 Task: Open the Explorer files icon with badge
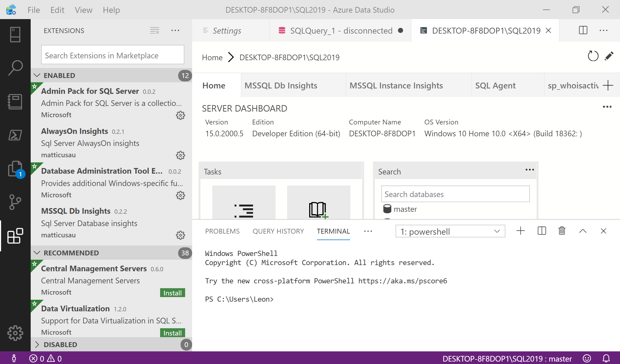[15, 169]
